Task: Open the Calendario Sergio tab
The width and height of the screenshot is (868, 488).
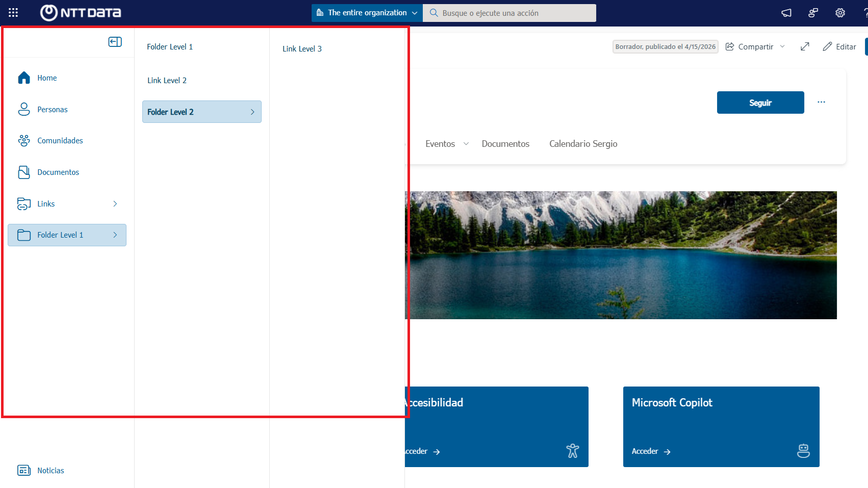Action: click(583, 144)
